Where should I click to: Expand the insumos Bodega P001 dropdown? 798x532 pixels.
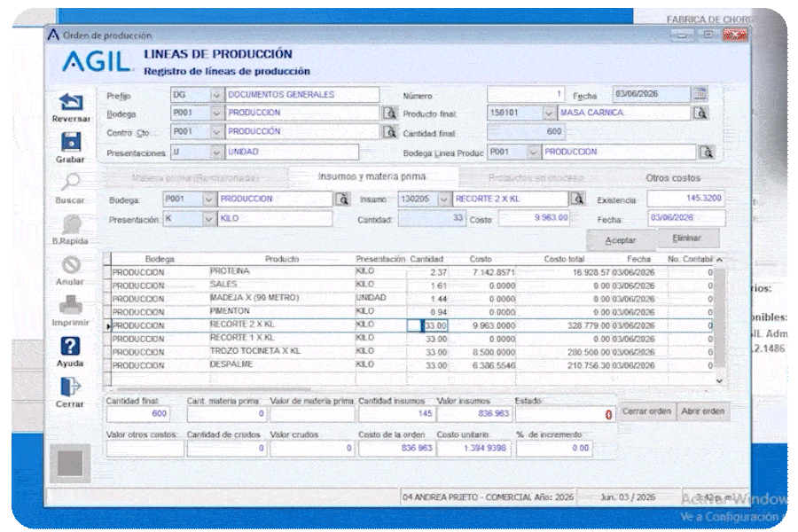tap(208, 199)
